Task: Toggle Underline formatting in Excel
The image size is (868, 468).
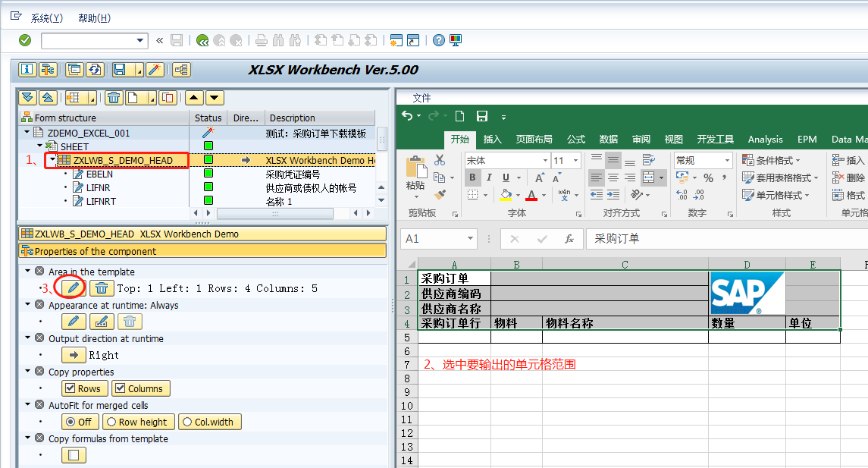Action: [506, 177]
